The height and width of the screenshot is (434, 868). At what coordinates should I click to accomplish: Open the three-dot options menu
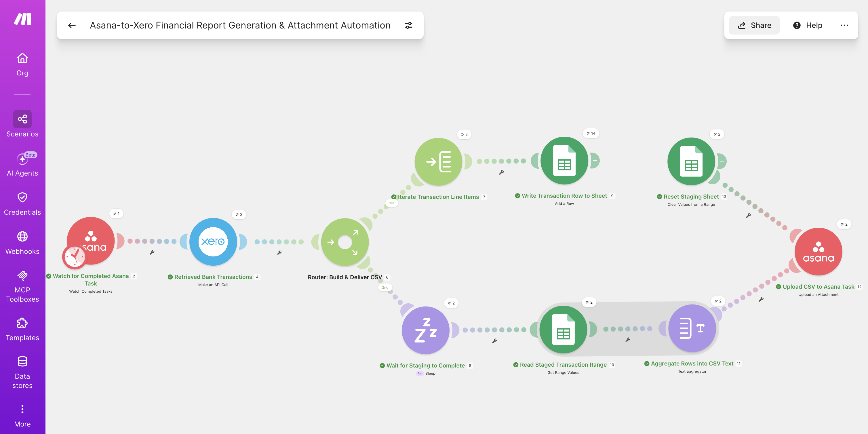pyautogui.click(x=844, y=25)
